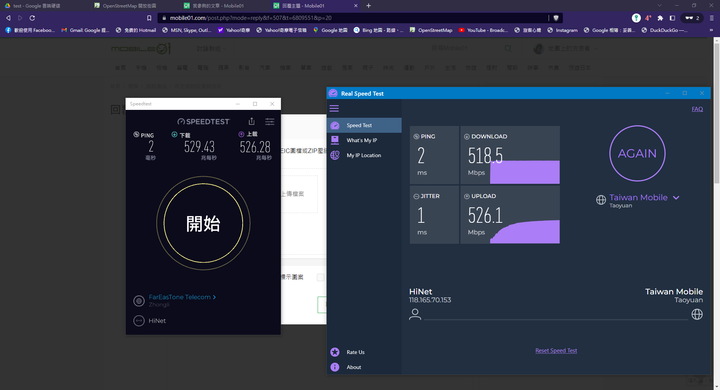Click the Brave shield icon in address bar
The image size is (720, 390).
[556, 18]
